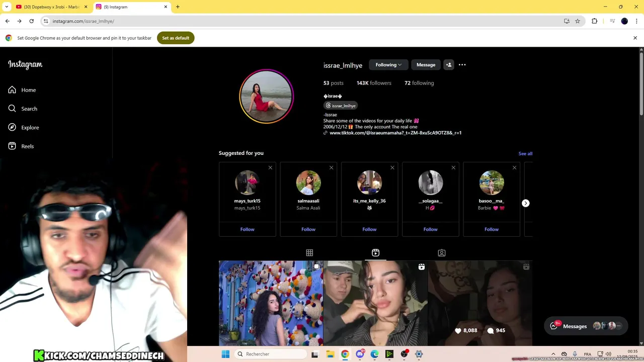Open the Messages floating panel
This screenshot has height=362, width=644.
tap(586, 326)
